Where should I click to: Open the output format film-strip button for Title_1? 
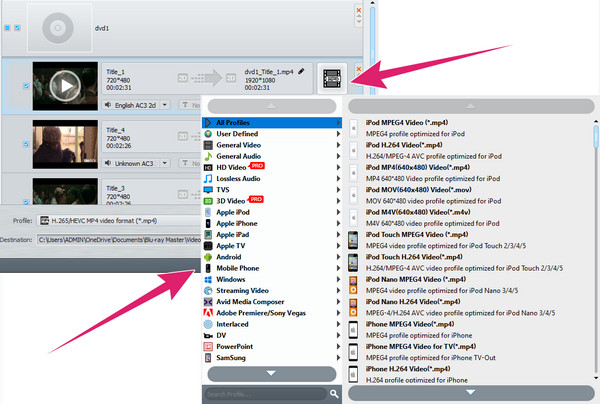tap(332, 78)
